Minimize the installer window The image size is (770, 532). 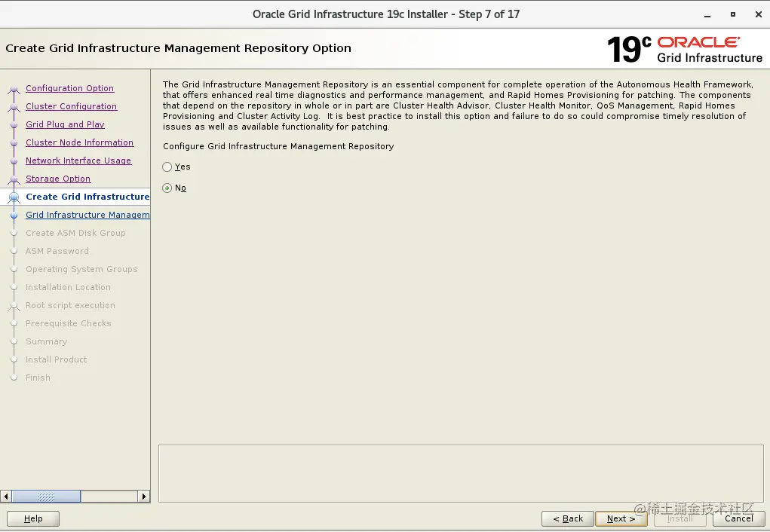707,15
